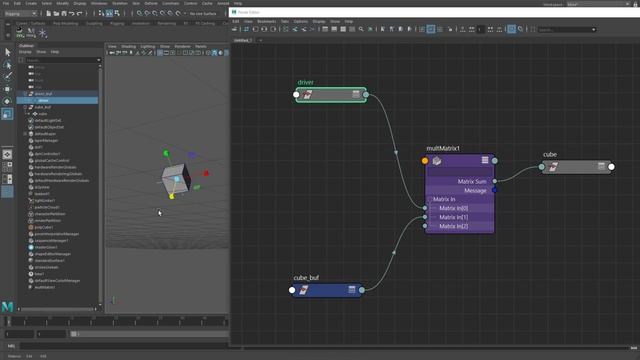Expand cube_buf entry in the Outliner
The height and width of the screenshot is (360, 640).
coord(25,107)
